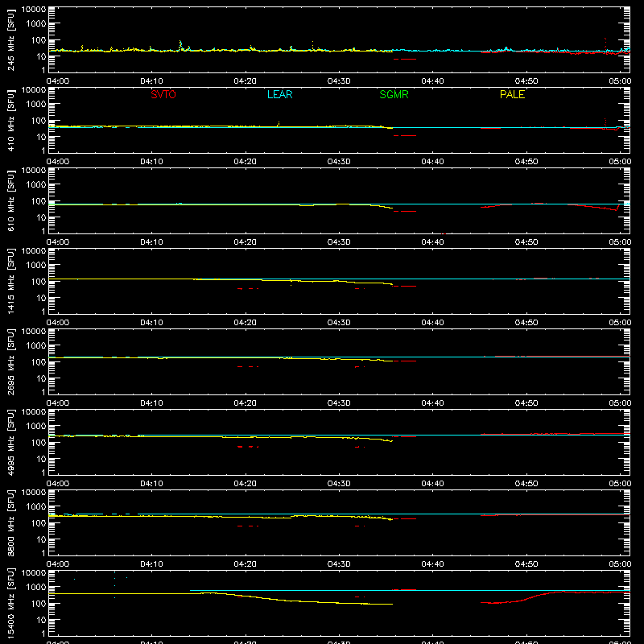The height and width of the screenshot is (644, 644).
Task: Click 04:50 tick under the 610 MHz panel
Action: coord(526,242)
